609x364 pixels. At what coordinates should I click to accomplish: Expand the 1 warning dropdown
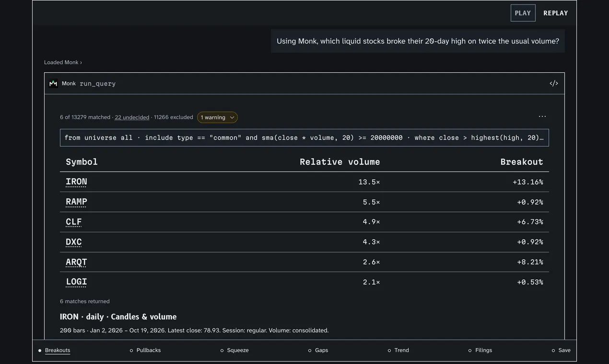click(x=217, y=117)
